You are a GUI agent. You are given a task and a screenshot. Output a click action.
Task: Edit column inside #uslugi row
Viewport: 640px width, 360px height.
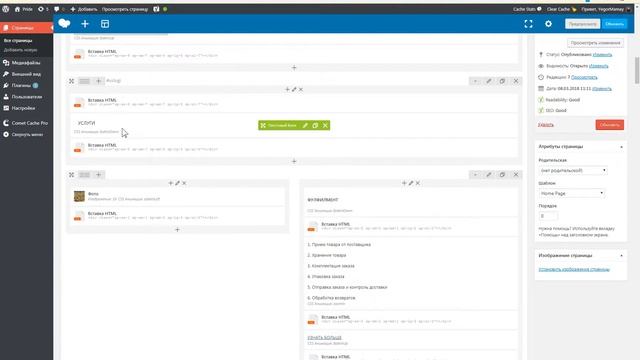[294, 89]
